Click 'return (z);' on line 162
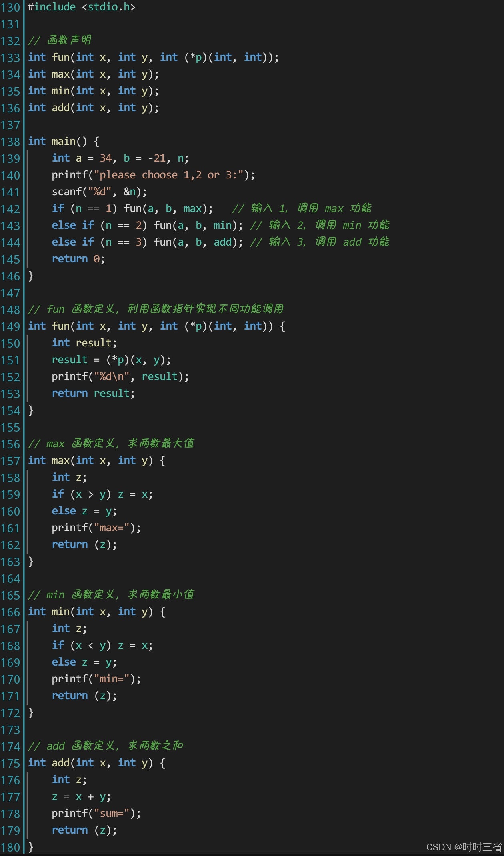 pyautogui.click(x=84, y=545)
